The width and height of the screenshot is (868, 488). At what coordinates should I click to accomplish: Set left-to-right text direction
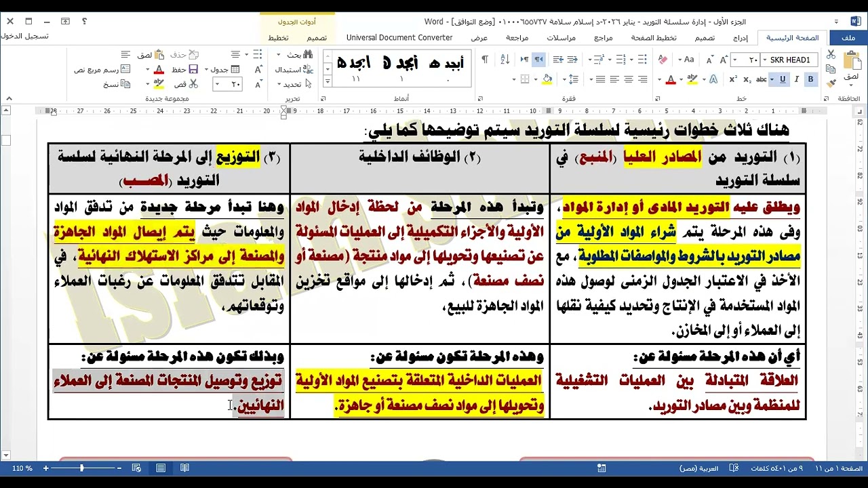point(524,60)
